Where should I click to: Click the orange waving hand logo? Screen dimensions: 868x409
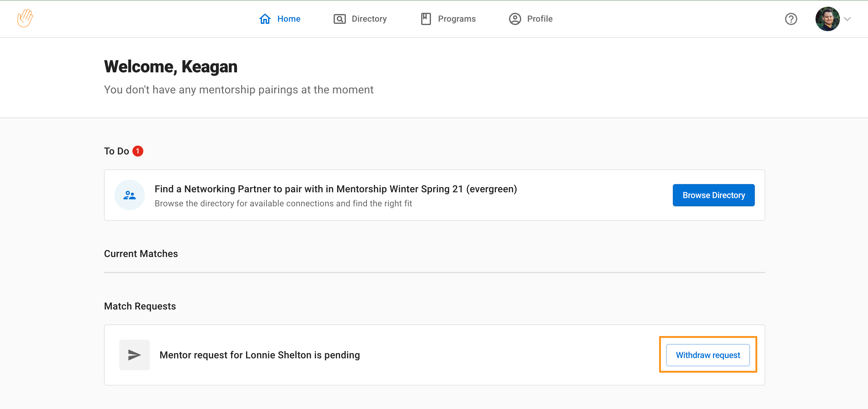coord(25,19)
